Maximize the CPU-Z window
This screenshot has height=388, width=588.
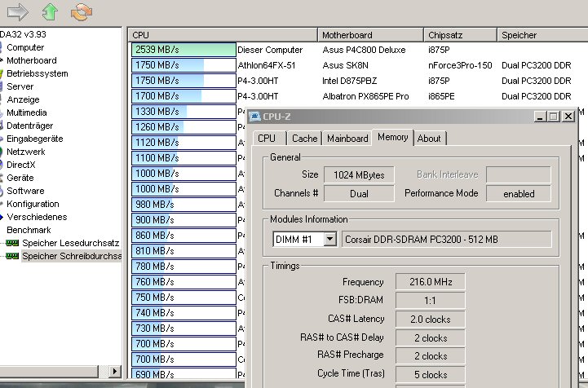[x=554, y=117]
